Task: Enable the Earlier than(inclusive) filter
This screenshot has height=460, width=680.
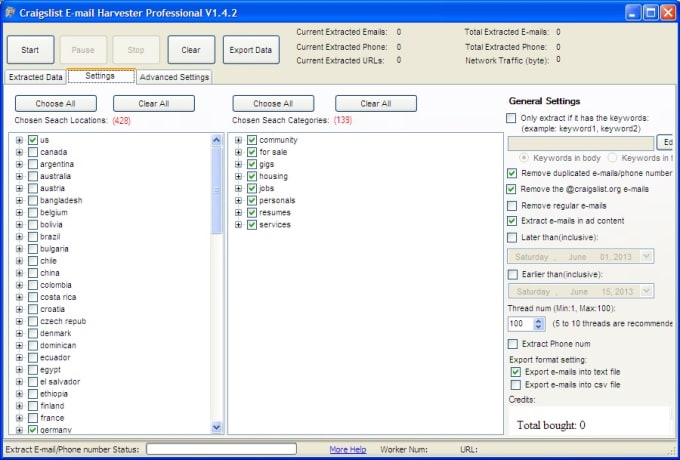Action: pos(513,274)
